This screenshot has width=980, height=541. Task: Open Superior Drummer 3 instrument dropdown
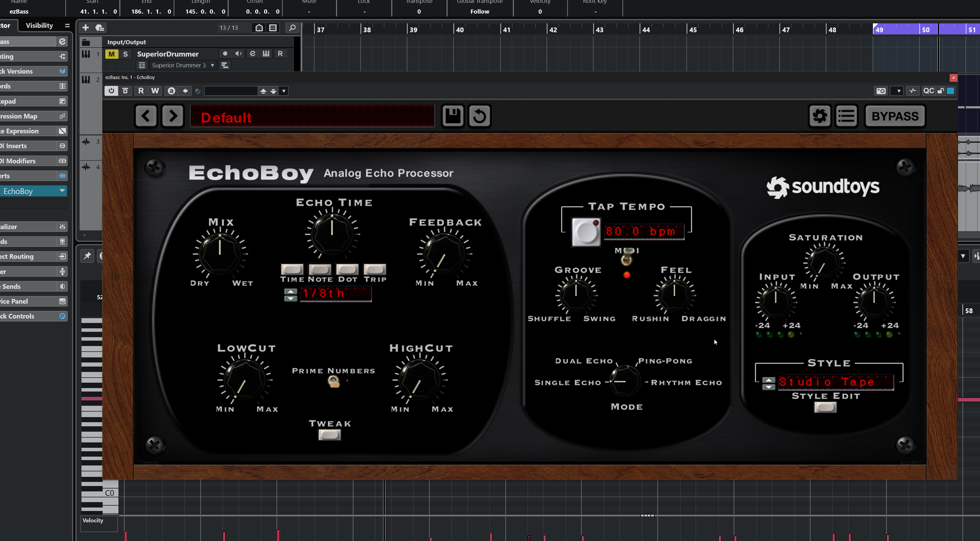(x=183, y=65)
